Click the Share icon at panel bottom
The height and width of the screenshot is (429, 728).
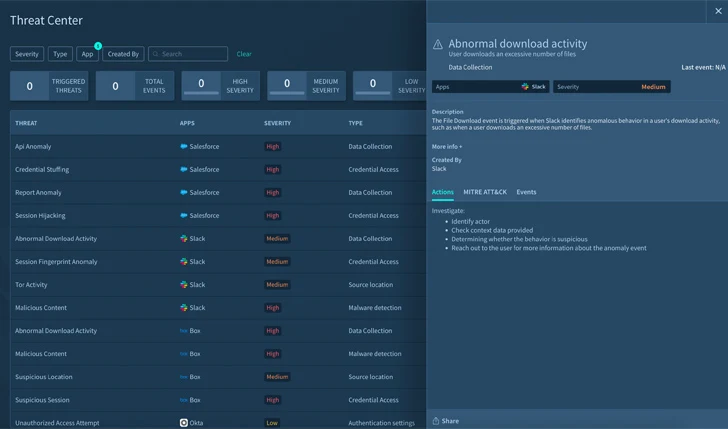[x=436, y=421]
